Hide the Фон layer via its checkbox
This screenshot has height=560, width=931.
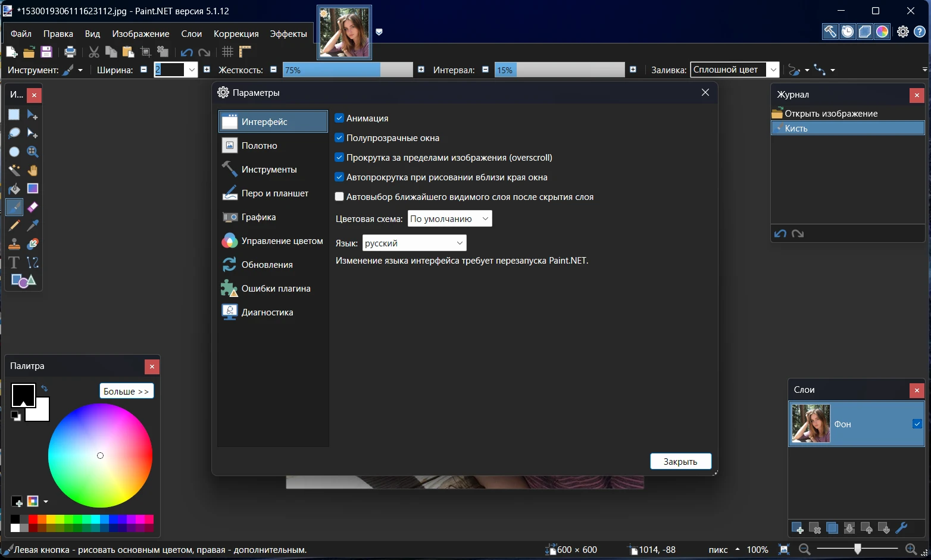(x=917, y=424)
